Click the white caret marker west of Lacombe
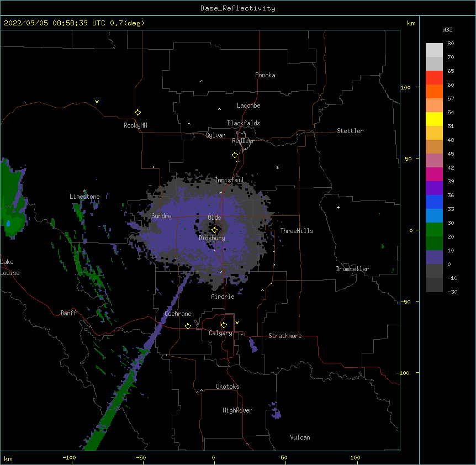 pos(219,109)
